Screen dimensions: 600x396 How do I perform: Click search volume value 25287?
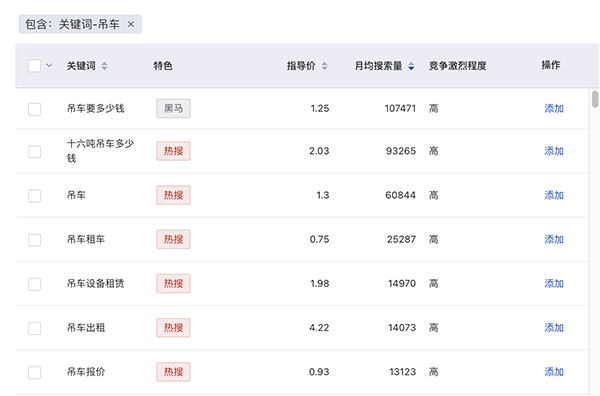[x=401, y=240]
